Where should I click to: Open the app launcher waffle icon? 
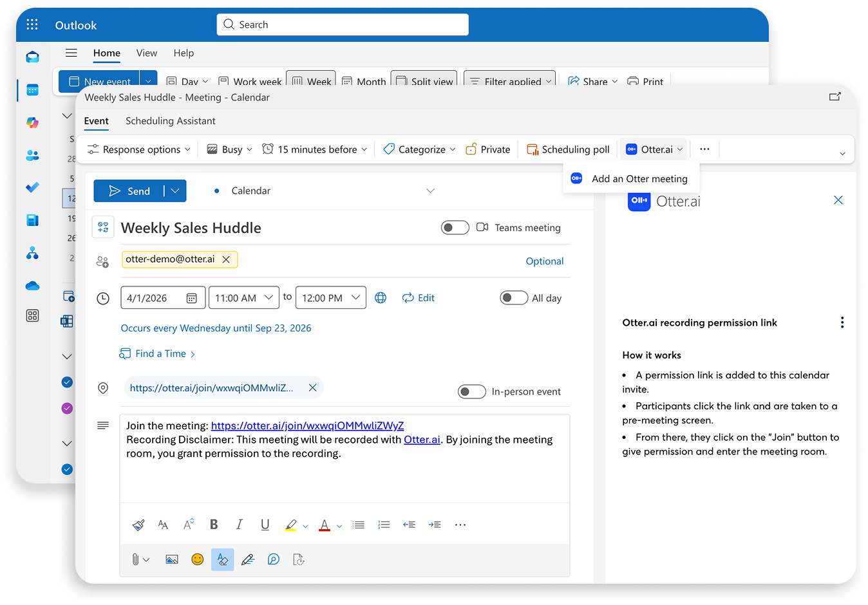click(32, 24)
